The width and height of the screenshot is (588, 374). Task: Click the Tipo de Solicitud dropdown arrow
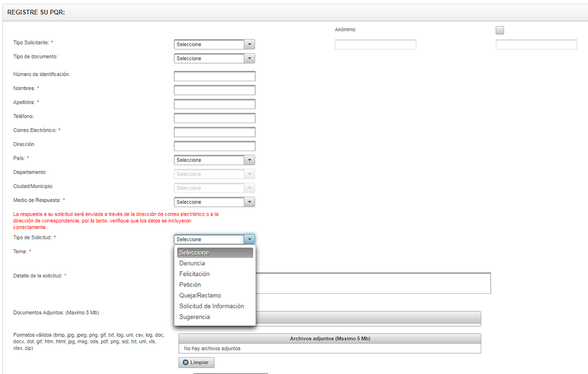[249, 239]
